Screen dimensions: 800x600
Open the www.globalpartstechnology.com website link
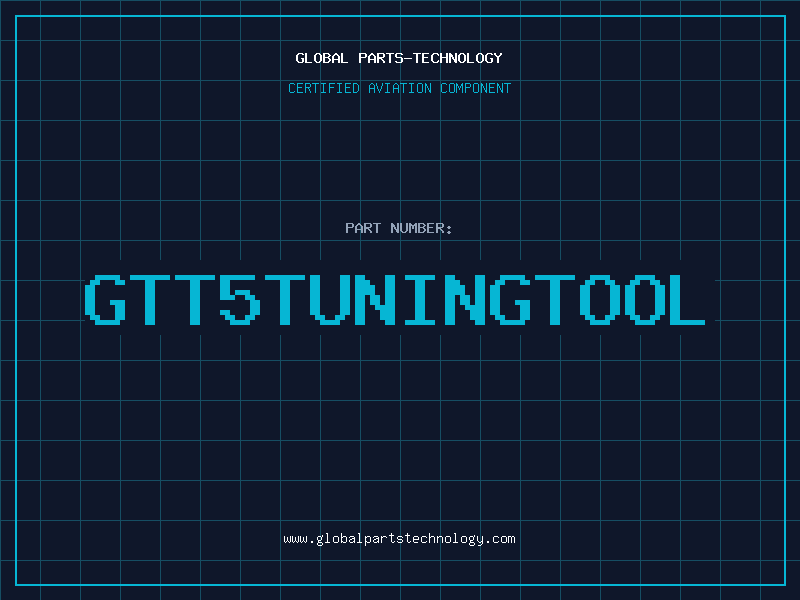pos(399,539)
